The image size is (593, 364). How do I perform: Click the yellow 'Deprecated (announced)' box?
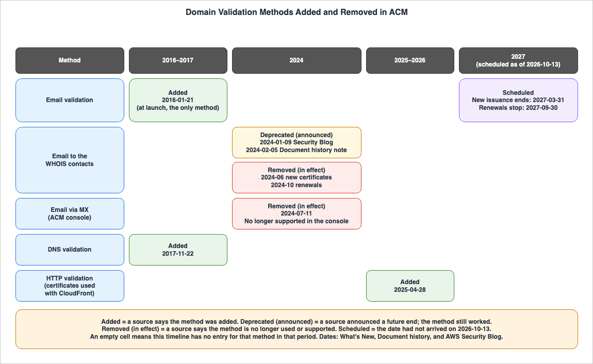coord(296,142)
